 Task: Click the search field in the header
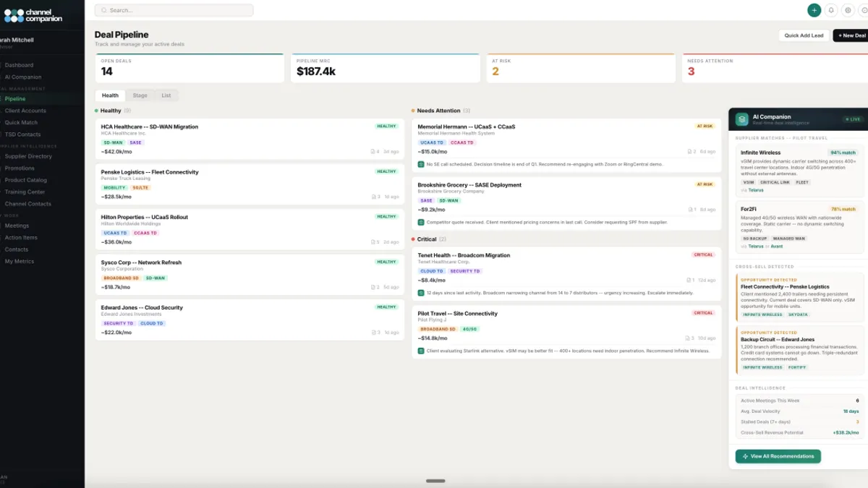pyautogui.click(x=174, y=10)
